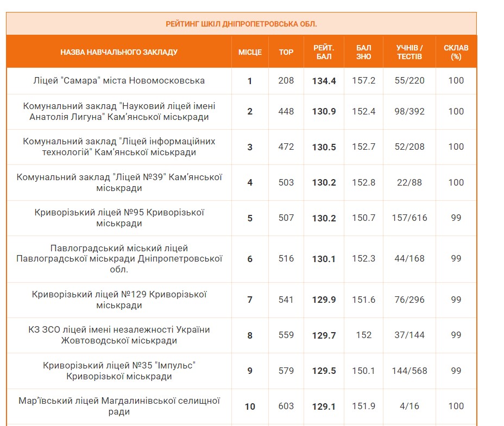Open Криворізький ліцей №35 "Імпульс" entry
The width and height of the screenshot is (504, 426).
click(x=119, y=371)
